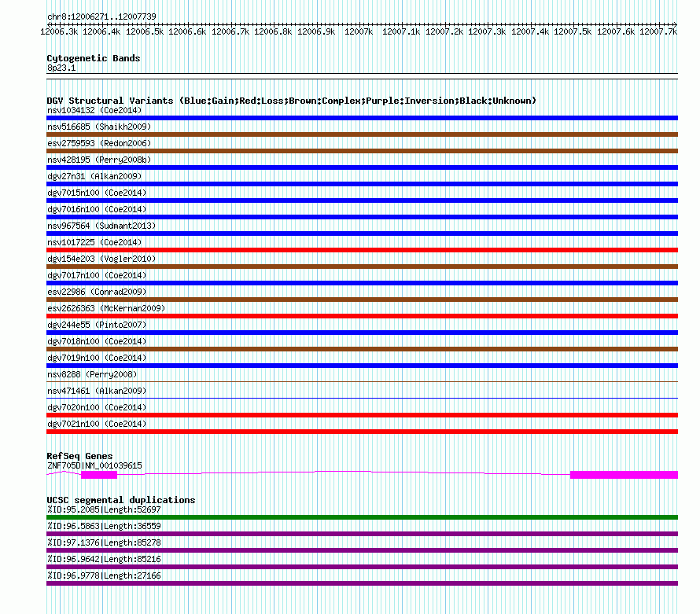Click the %ID:96.9642|Length:85216 duplication label
The image size is (700, 614).
coord(104,560)
